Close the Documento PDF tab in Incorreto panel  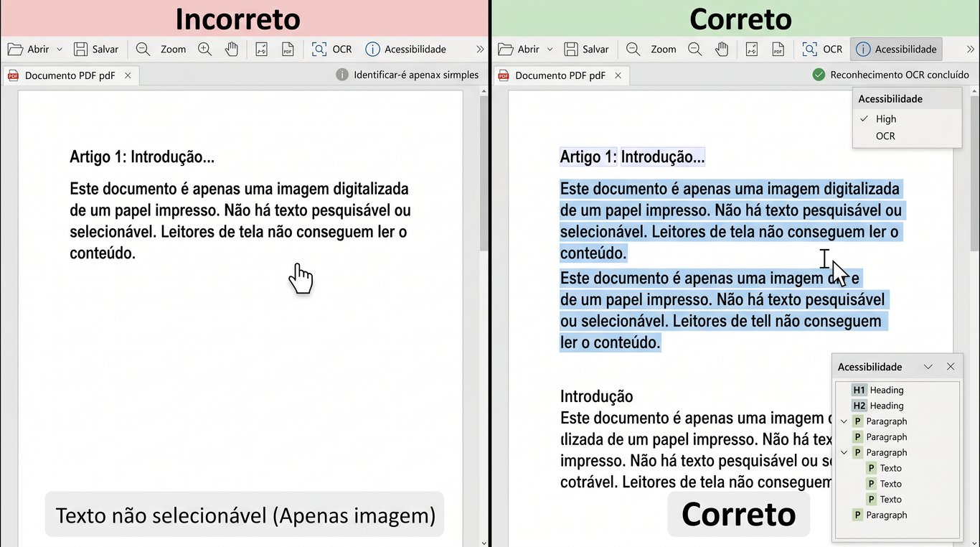(x=128, y=75)
